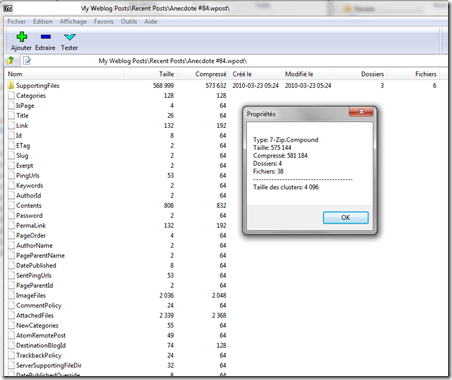Screen dimensions: 452x380
Task: Select the ImageFiles file icon
Action: (12, 296)
